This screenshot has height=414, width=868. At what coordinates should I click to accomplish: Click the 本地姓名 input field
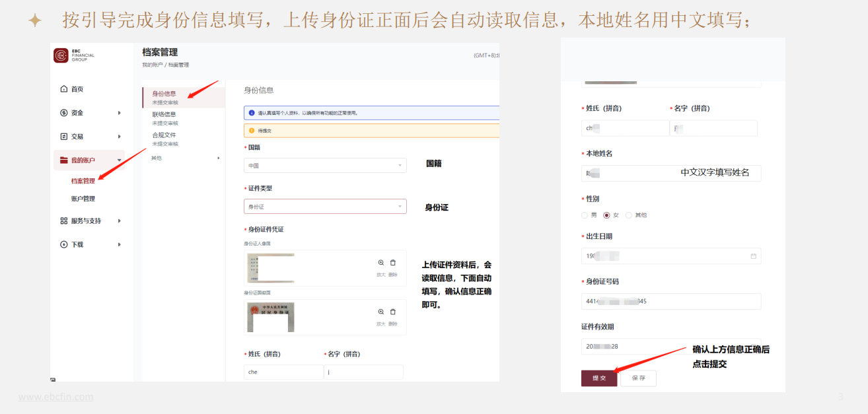(x=670, y=173)
